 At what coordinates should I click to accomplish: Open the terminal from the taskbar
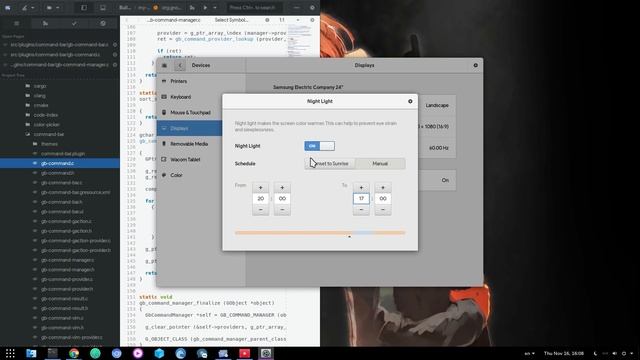[52, 353]
